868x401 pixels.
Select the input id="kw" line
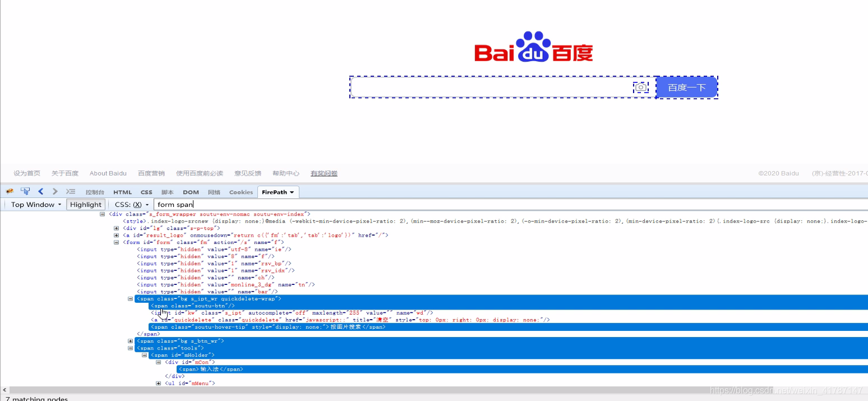(x=292, y=313)
